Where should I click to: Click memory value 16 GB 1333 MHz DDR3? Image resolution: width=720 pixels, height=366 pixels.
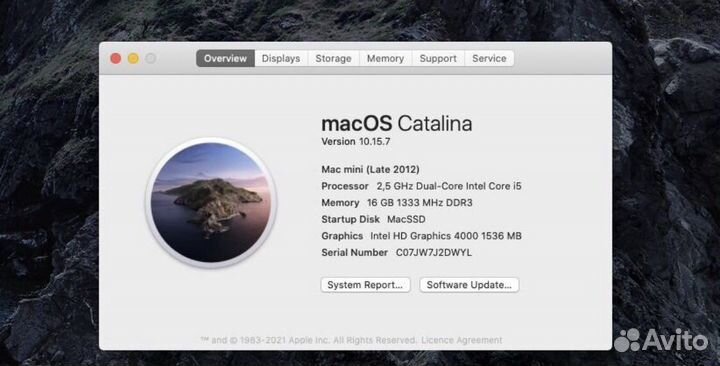pos(419,203)
